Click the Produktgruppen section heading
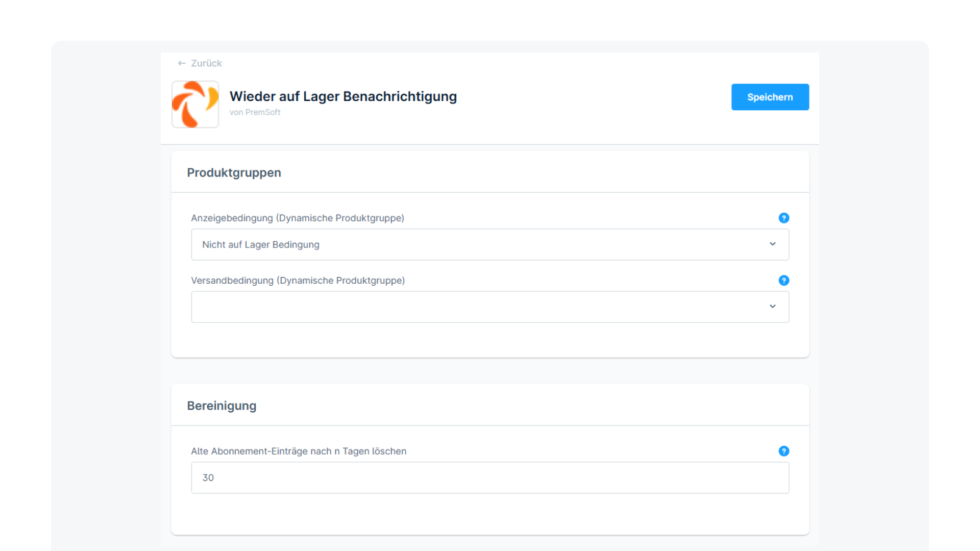The width and height of the screenshot is (980, 551). tap(234, 172)
